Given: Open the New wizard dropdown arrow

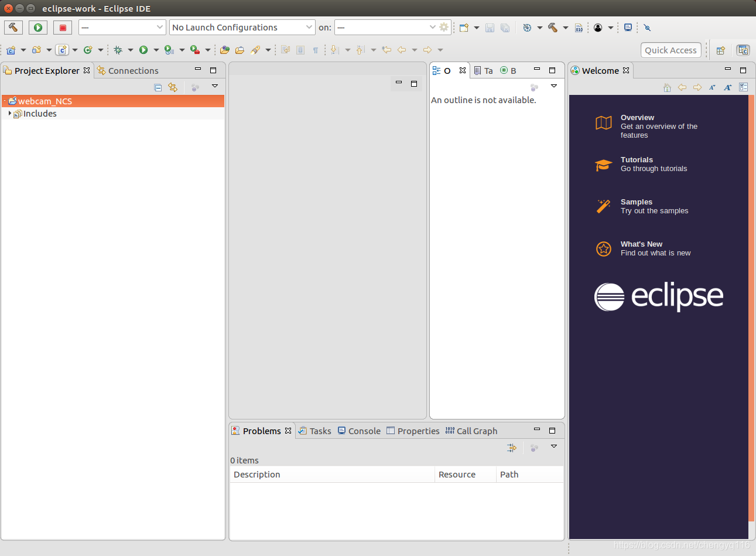Looking at the screenshot, I should click(x=477, y=28).
